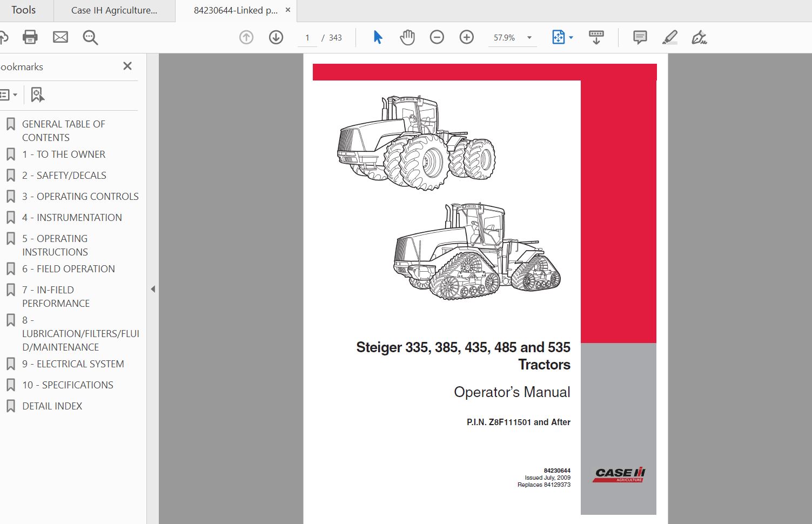Open the 57.9% zoom level dropdown
The image size is (812, 524).
pos(529,38)
